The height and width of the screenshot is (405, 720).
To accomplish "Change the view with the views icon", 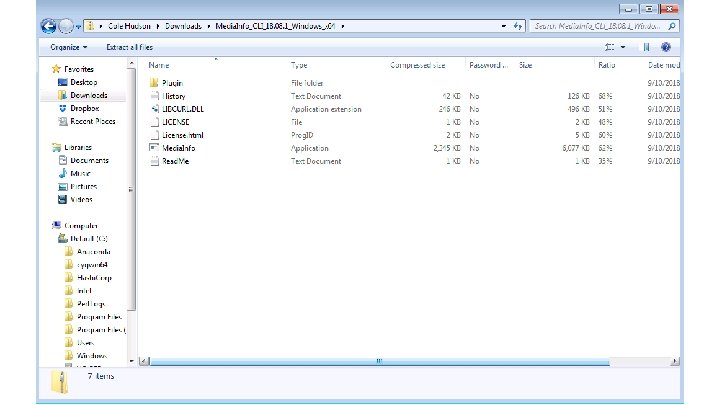I will [x=609, y=47].
